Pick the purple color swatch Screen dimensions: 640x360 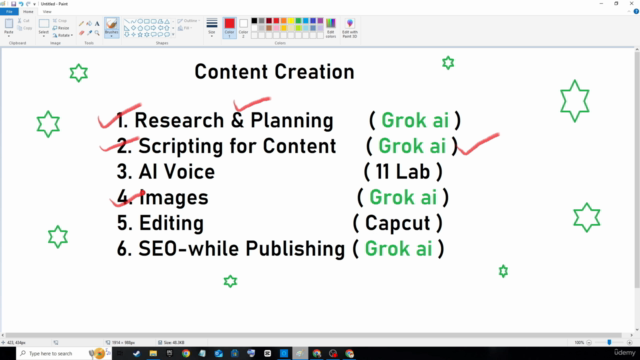[x=320, y=21]
